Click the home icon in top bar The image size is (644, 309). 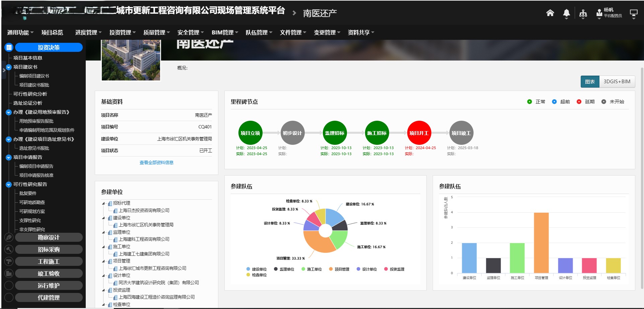[x=550, y=13]
